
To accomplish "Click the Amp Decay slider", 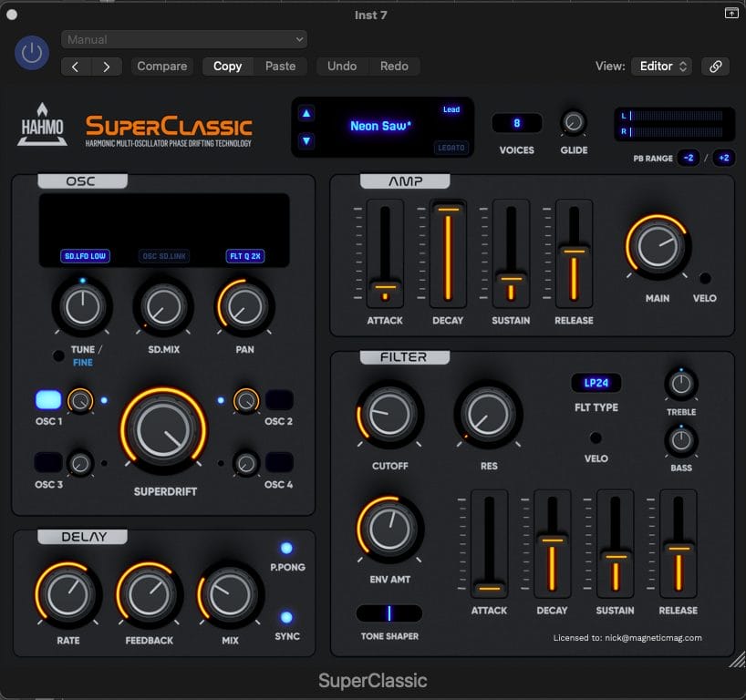I will tap(448, 253).
